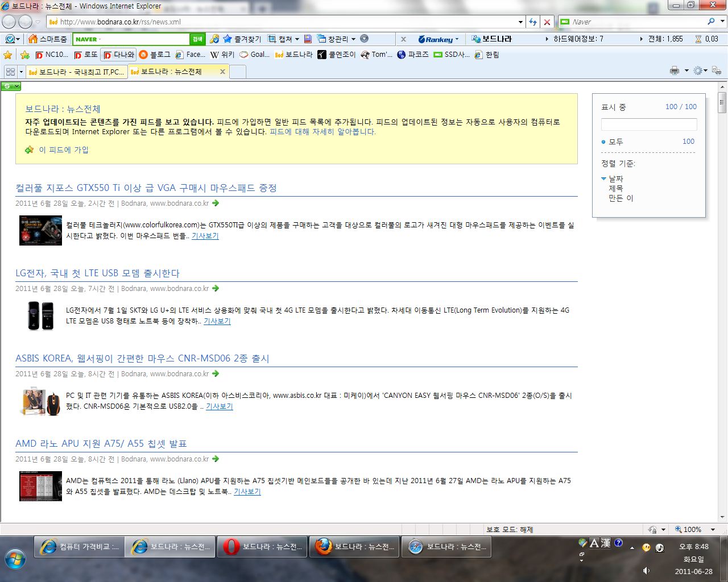728x582 pixels.
Task: Open the 로또 favorites bar link
Action: (x=85, y=55)
